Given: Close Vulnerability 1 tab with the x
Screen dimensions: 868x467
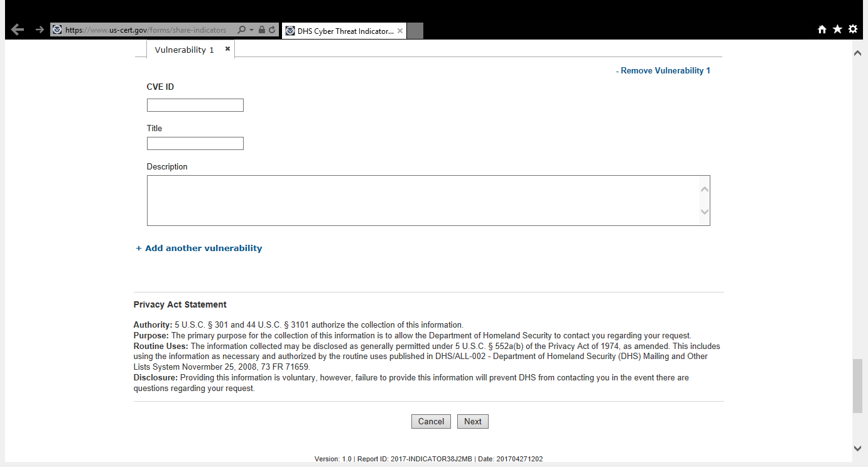Looking at the screenshot, I should [227, 48].
